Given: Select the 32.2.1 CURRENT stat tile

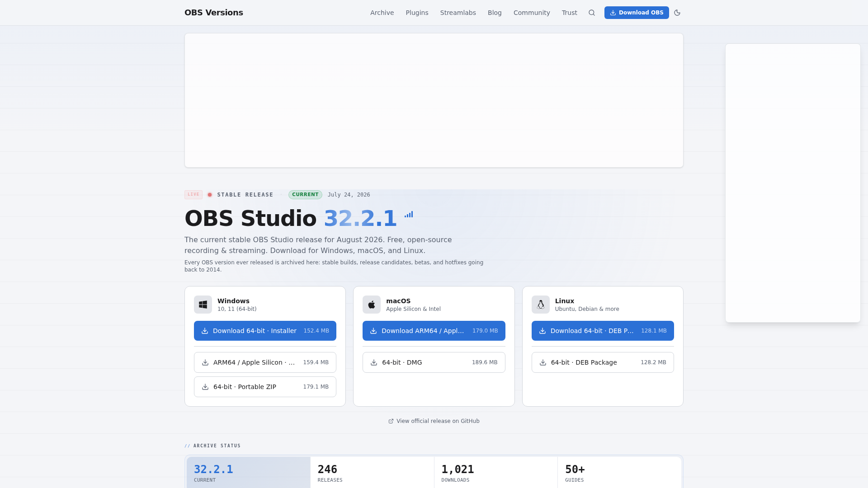Looking at the screenshot, I should pyautogui.click(x=249, y=473).
